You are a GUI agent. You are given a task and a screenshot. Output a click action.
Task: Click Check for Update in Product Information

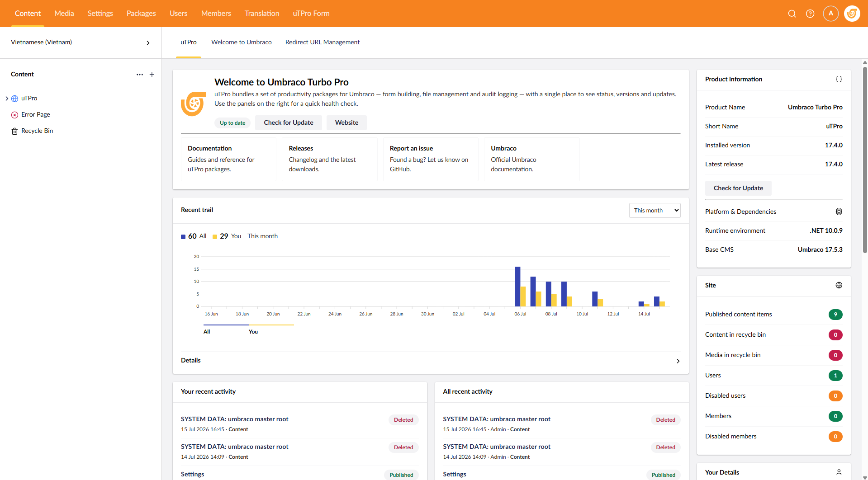click(x=738, y=188)
